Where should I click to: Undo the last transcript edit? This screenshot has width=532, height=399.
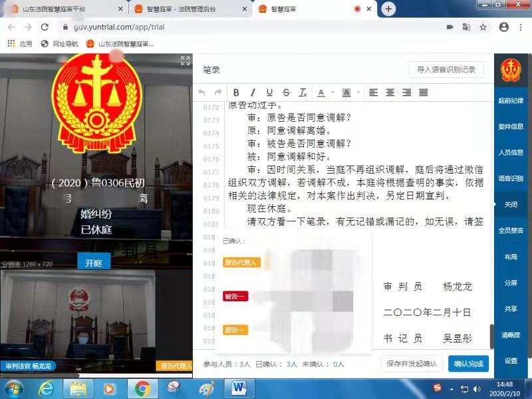pyautogui.click(x=203, y=92)
